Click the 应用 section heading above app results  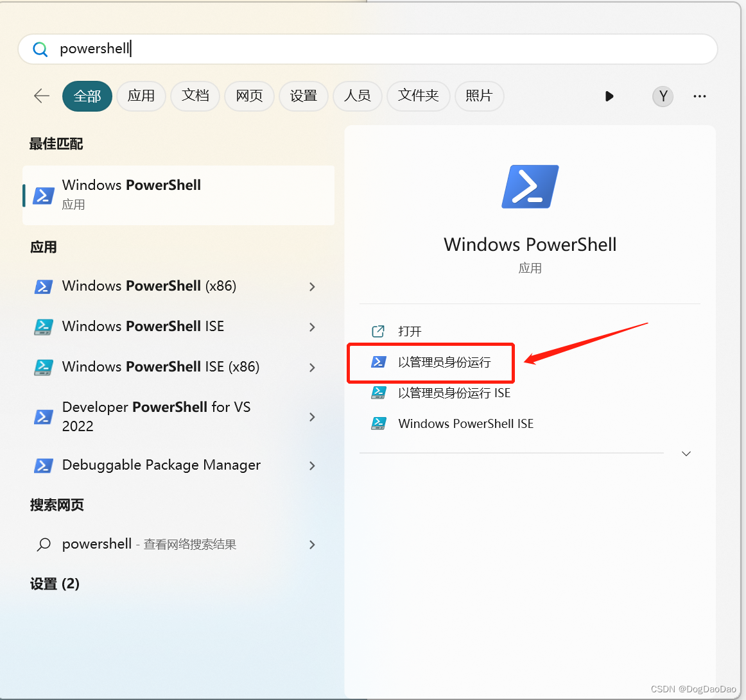pyautogui.click(x=43, y=247)
